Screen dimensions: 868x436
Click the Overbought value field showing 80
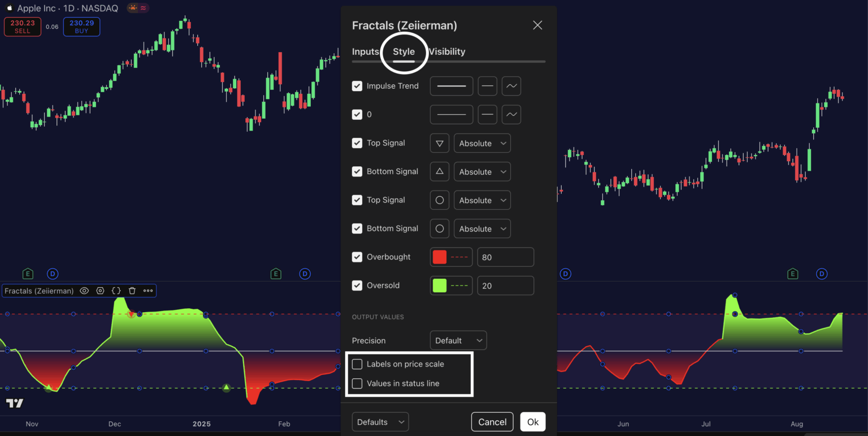[506, 257]
